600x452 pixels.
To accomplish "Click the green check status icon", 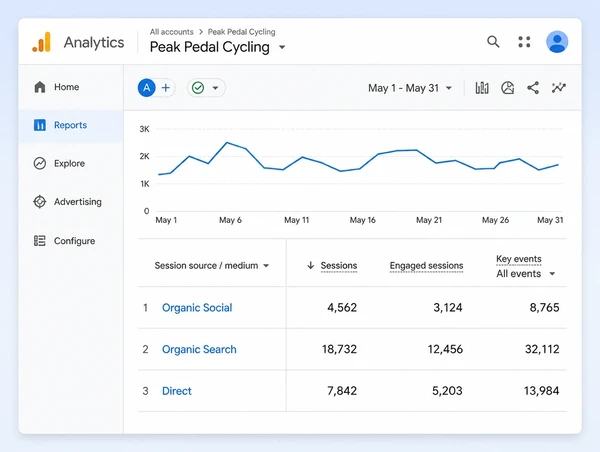I will pyautogui.click(x=198, y=88).
